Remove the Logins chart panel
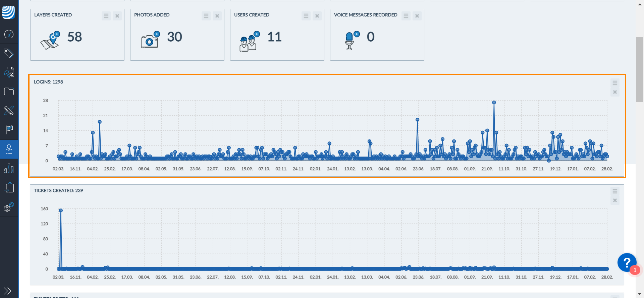Viewport: 644px width, 298px height. (x=615, y=92)
